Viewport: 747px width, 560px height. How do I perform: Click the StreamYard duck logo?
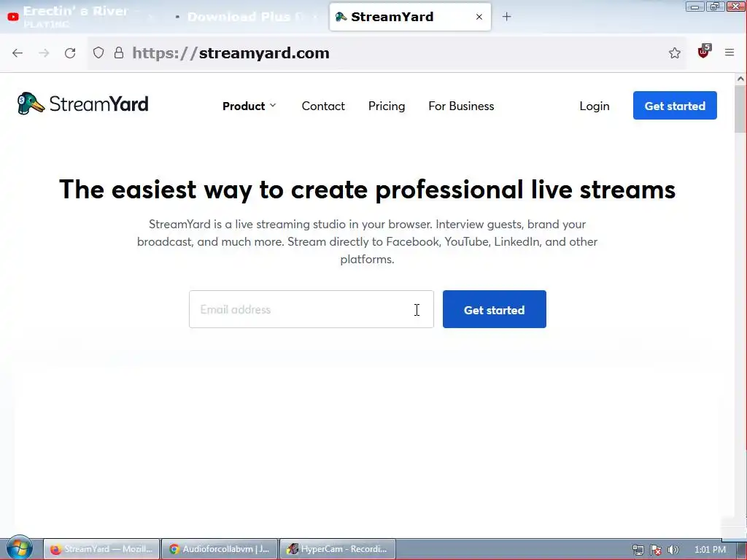[x=82, y=104]
